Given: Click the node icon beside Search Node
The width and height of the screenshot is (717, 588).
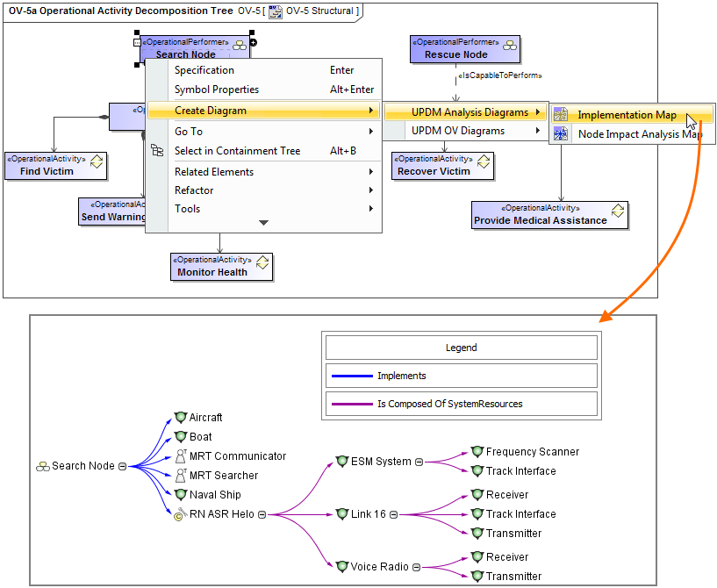Looking at the screenshot, I should tap(41, 467).
